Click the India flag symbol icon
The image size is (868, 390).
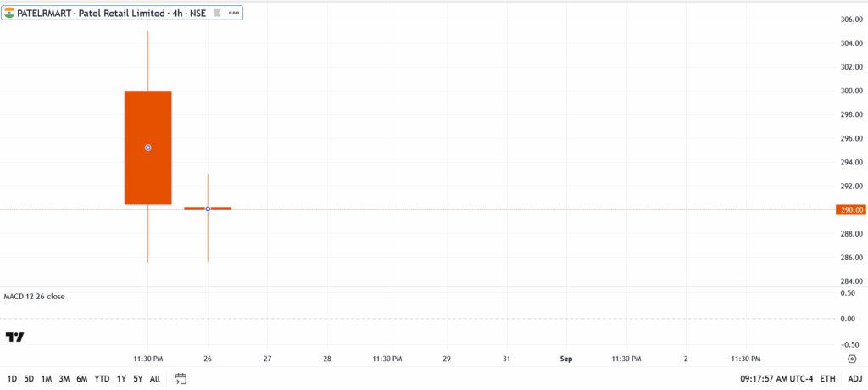pos(9,14)
